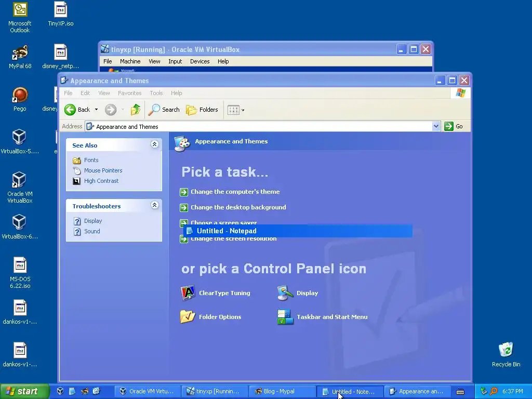Click the High Contrast icon
Screen dimensions: 532x399
point(77,181)
